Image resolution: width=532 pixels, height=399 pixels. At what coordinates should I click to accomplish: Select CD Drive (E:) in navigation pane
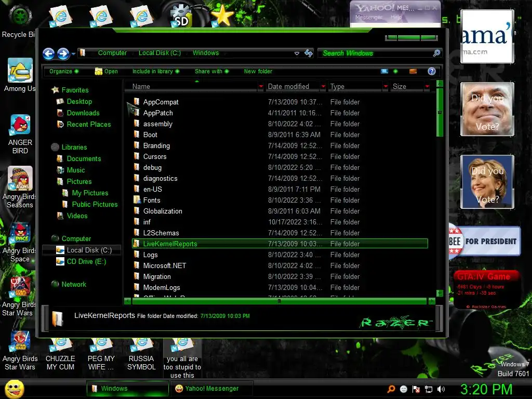pos(86,262)
